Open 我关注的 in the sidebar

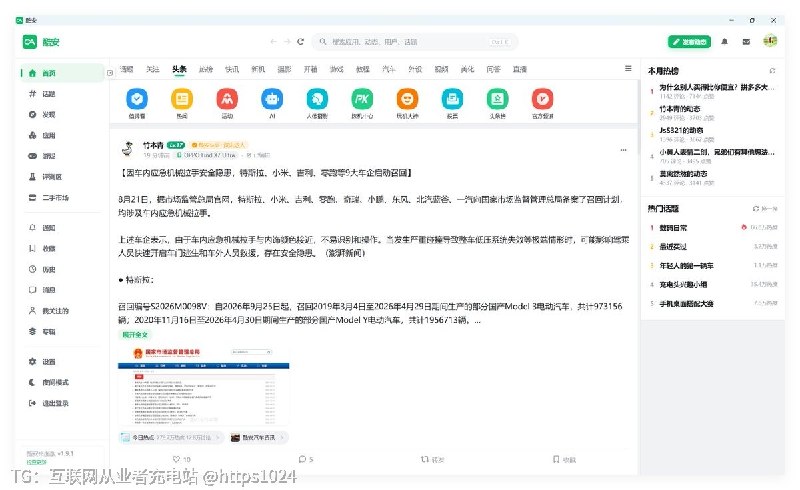[x=60, y=310]
